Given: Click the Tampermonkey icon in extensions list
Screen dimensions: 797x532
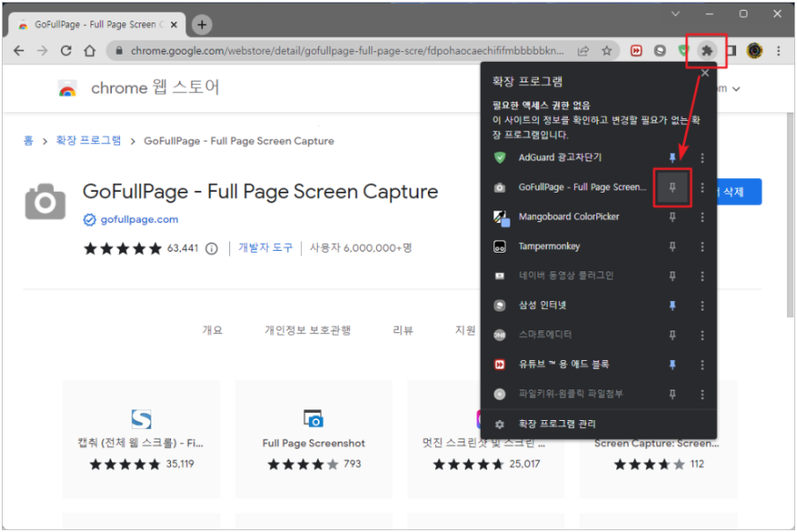Looking at the screenshot, I should pos(500,246).
